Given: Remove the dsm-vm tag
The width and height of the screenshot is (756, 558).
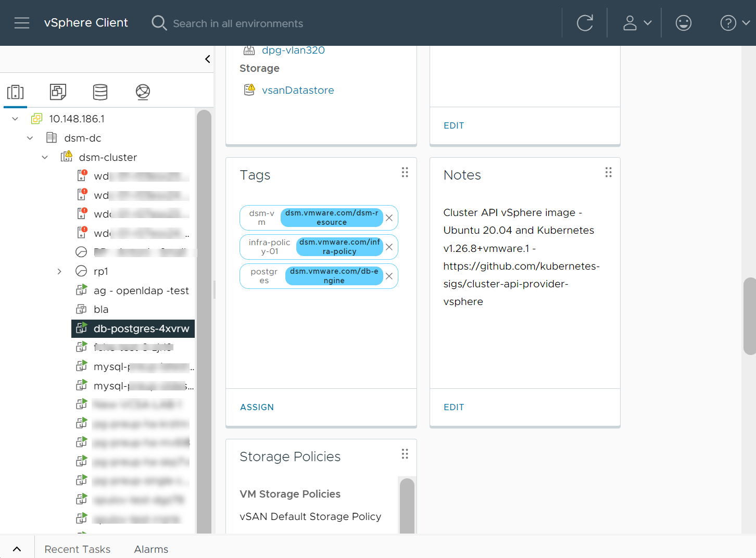Looking at the screenshot, I should (389, 218).
